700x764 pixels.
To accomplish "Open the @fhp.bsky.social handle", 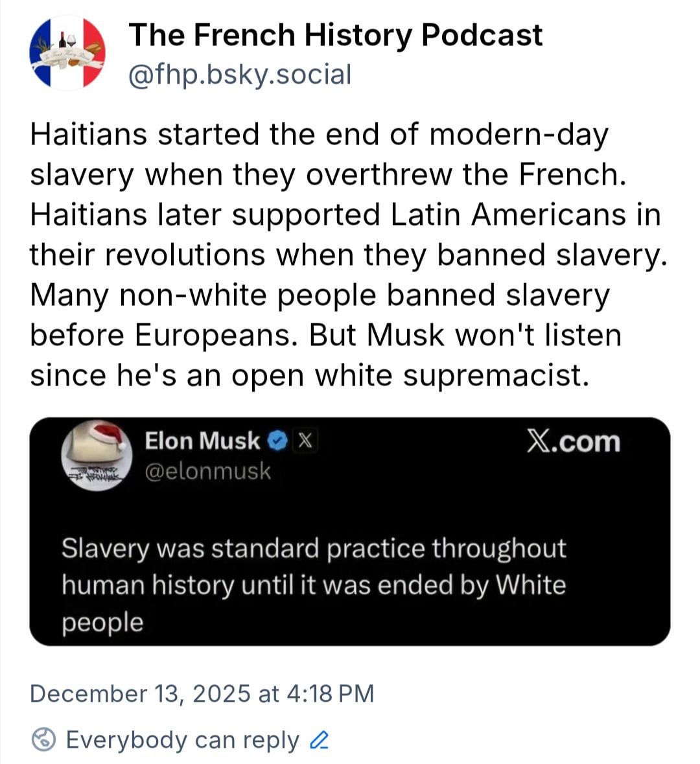I will [x=240, y=75].
